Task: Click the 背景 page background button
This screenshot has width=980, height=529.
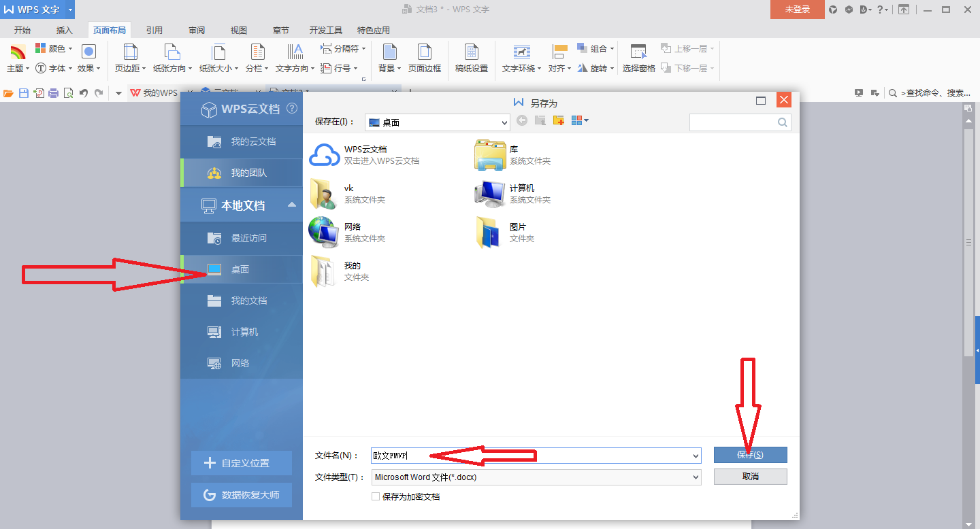Action: click(389, 59)
